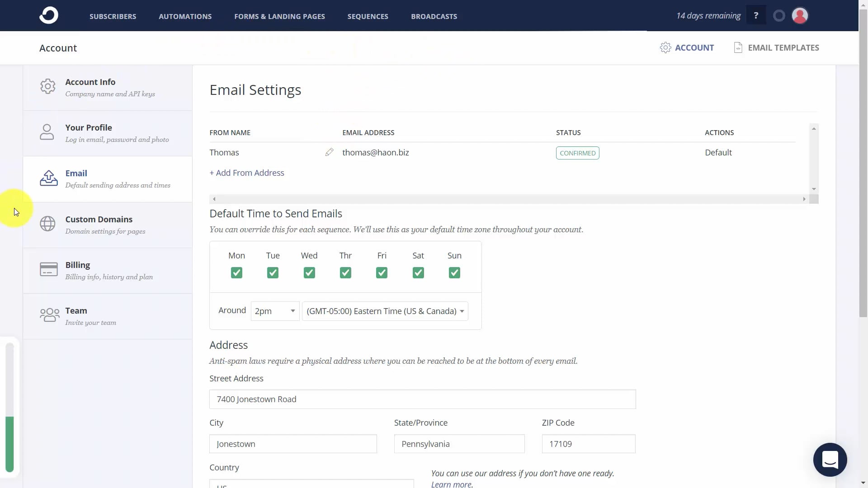Click the Team people icon
Viewport: 868px width, 488px height.
[x=49, y=315]
